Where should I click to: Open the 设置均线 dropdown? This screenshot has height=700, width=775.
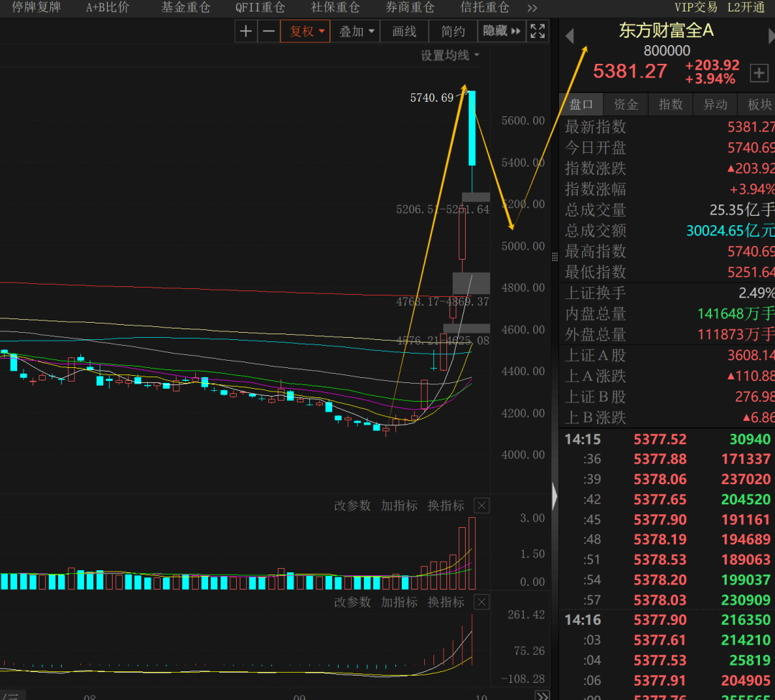click(450, 55)
